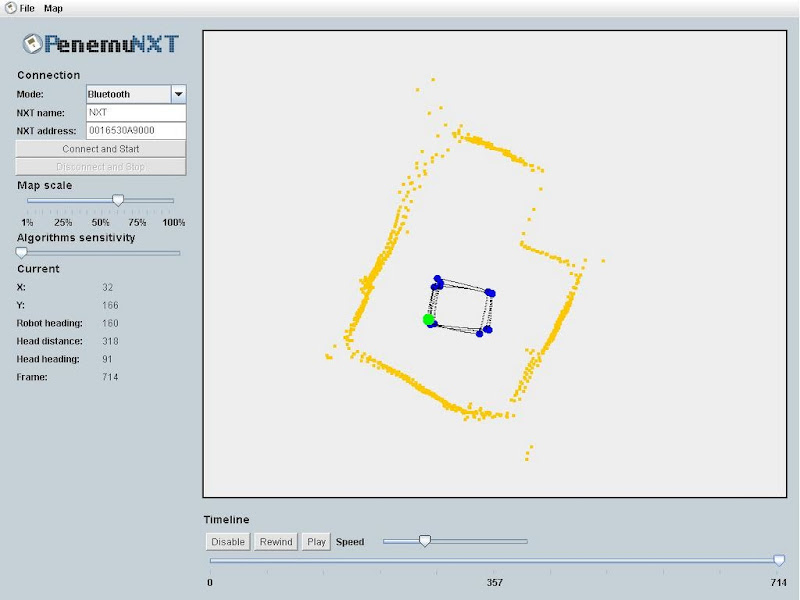
Task: Click the Disconnect and Stop button
Action: coord(101,167)
